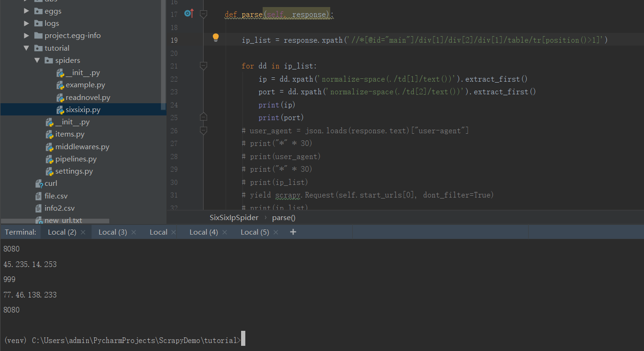Screen dimensions: 644x351
Task: Click the intention lightbulb on line 19
Action: (215, 38)
